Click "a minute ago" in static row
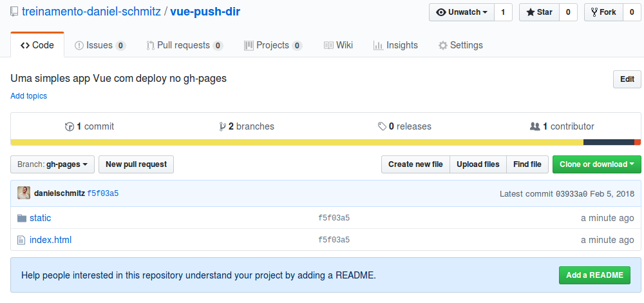The image size is (644, 303). [607, 219]
